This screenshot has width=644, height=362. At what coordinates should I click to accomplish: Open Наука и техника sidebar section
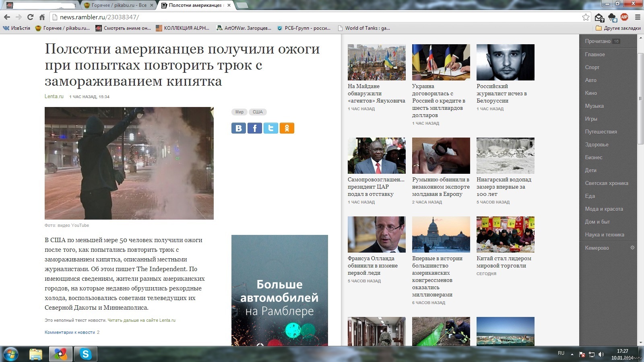click(x=605, y=234)
